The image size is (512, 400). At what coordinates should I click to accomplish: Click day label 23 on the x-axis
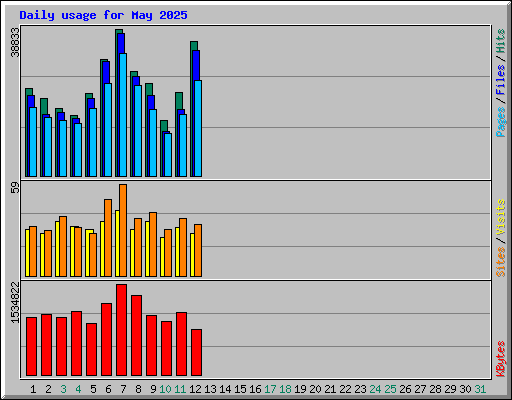(360, 389)
